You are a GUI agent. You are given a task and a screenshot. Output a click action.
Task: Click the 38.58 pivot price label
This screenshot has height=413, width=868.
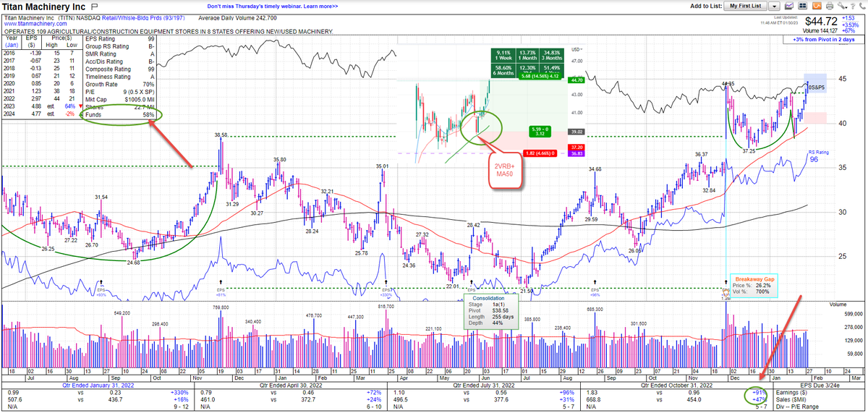(221, 135)
